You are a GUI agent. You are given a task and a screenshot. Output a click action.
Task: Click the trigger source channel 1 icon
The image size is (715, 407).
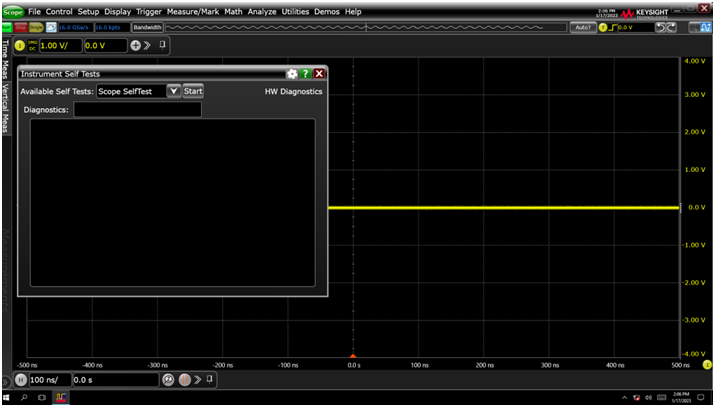tap(603, 28)
